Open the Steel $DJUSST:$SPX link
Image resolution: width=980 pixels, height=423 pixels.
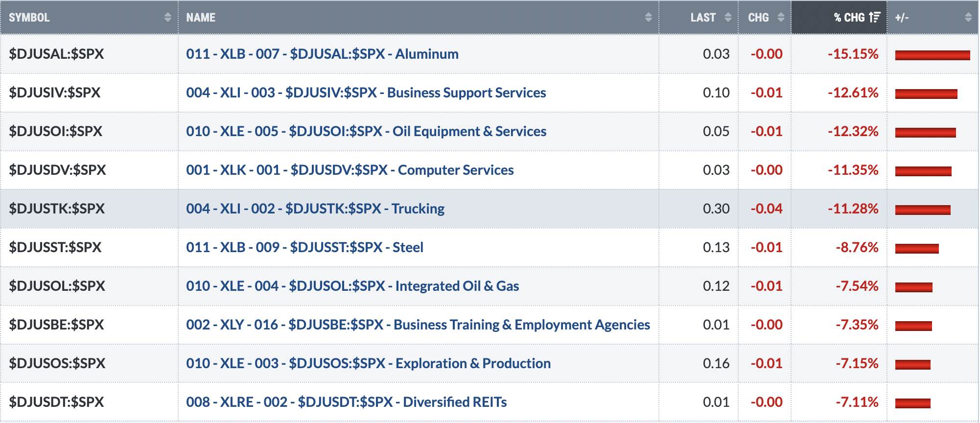[304, 247]
